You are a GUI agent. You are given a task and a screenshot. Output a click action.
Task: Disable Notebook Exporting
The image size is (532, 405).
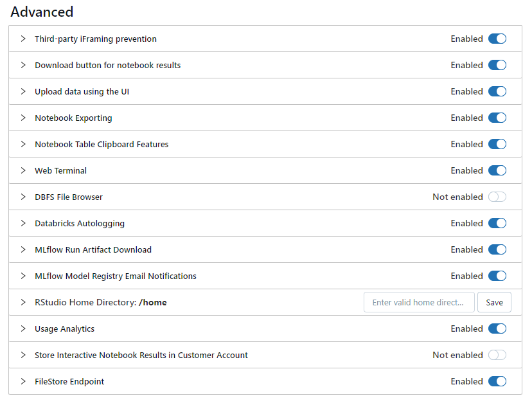pyautogui.click(x=497, y=118)
